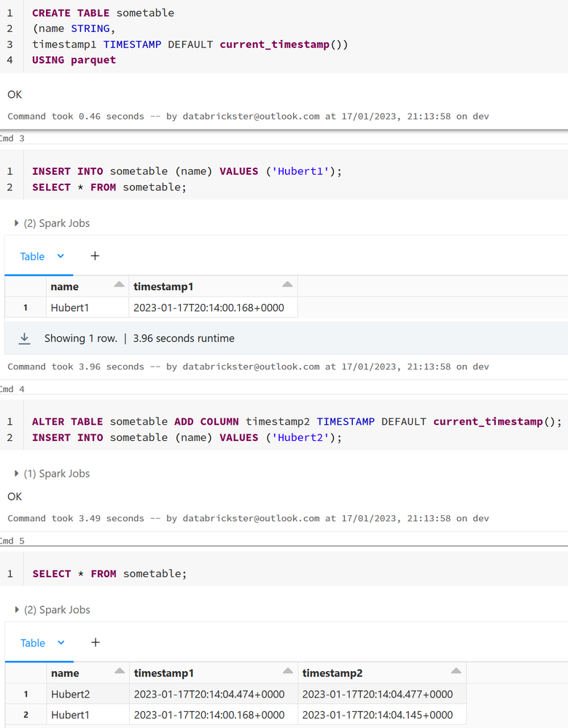Sort last table by timestamp1 arrow

tap(288, 670)
